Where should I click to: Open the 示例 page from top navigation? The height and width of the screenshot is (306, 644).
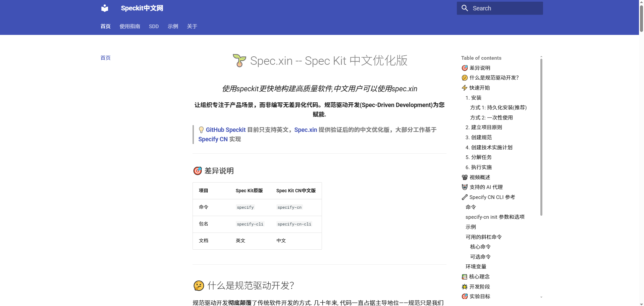tap(173, 26)
